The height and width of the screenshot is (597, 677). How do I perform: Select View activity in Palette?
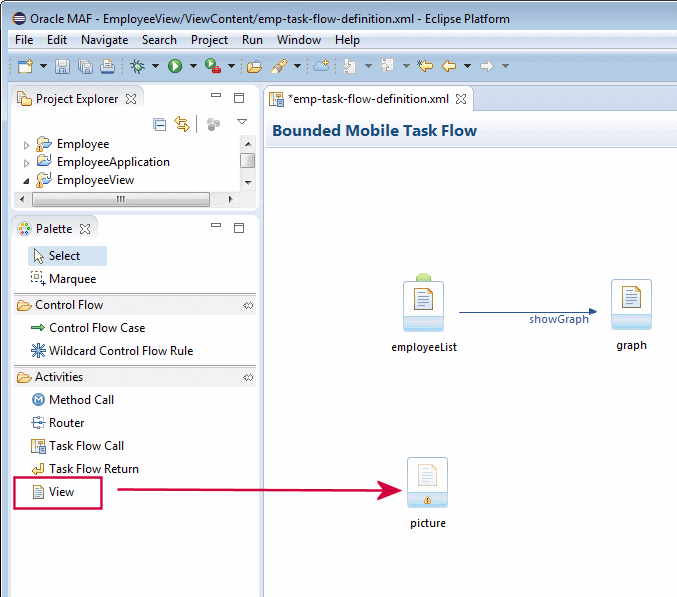[54, 492]
